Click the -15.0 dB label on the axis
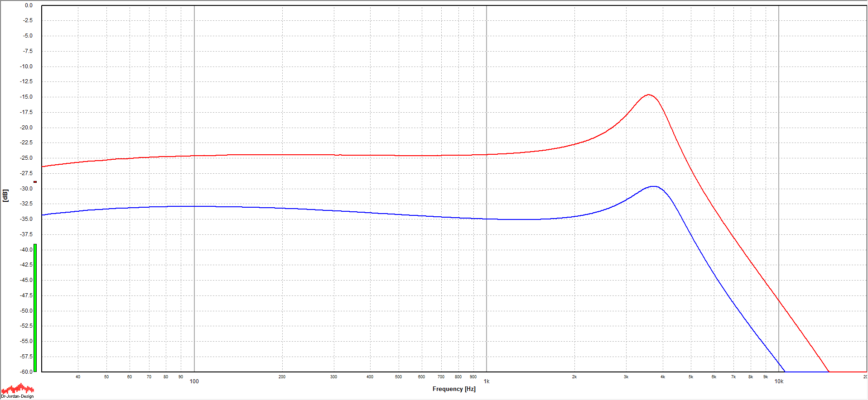This screenshot has width=868, height=400. click(27, 97)
